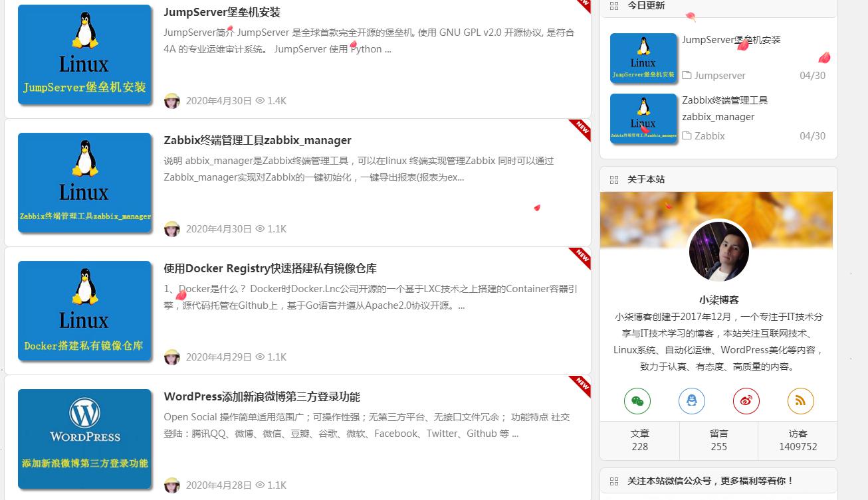Screen dimensions: 868x500
Task: Click the 留言 255 counter
Action: (x=718, y=440)
